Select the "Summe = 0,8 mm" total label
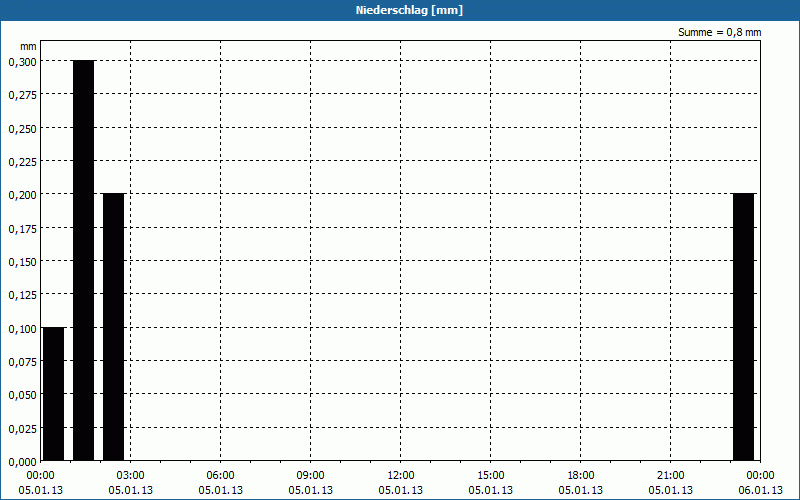 point(719,32)
